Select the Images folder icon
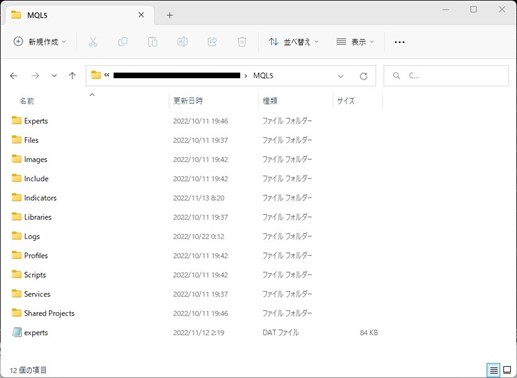This screenshot has width=517, height=378. pos(16,159)
